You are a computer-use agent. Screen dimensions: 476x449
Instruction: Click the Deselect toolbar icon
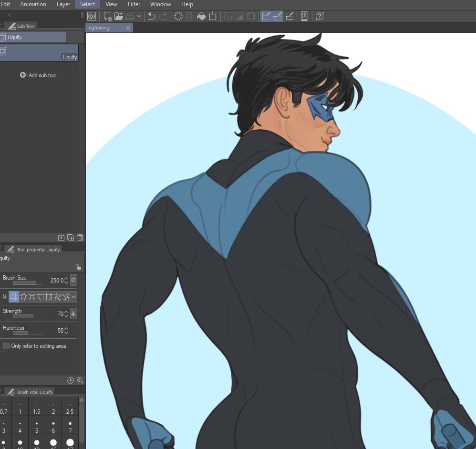pos(228,16)
